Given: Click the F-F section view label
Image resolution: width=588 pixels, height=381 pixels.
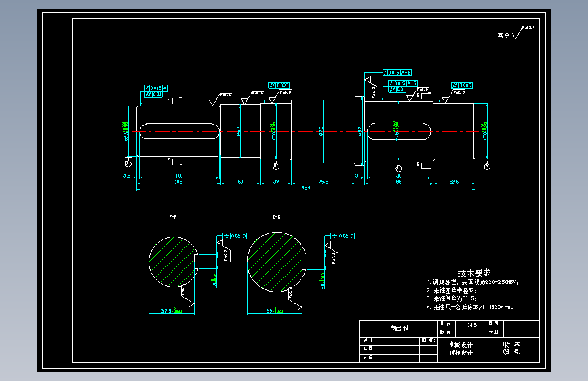Looking at the screenshot, I should [172, 217].
